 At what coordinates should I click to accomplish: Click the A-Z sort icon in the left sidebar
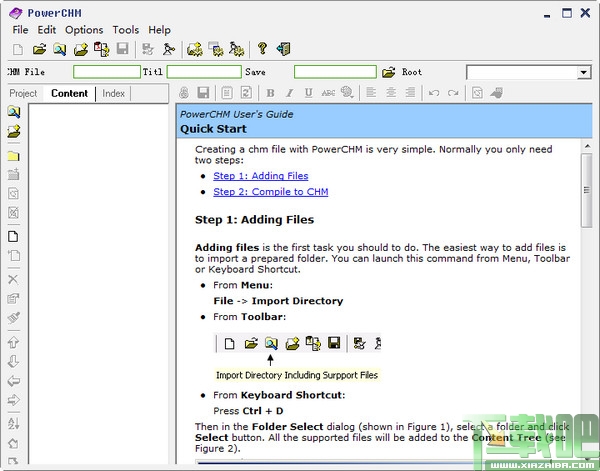[x=13, y=423]
